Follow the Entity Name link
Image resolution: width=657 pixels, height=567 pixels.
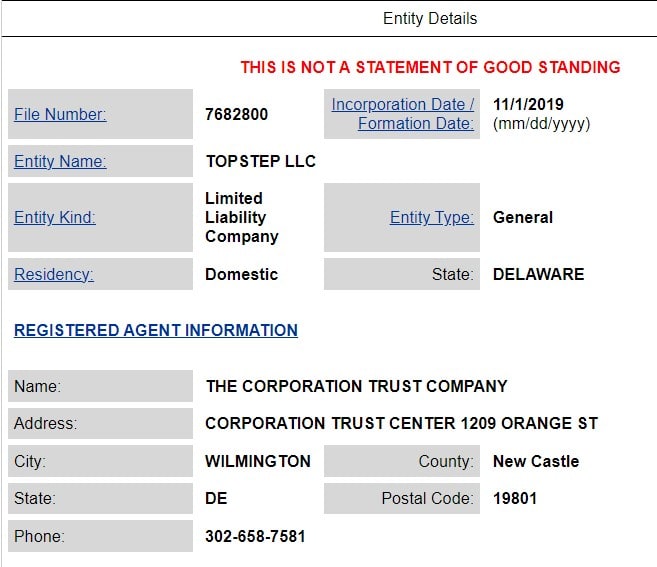[x=60, y=161]
